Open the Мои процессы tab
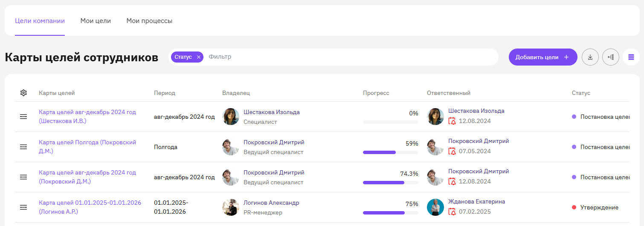This screenshot has height=226, width=644. (x=149, y=21)
